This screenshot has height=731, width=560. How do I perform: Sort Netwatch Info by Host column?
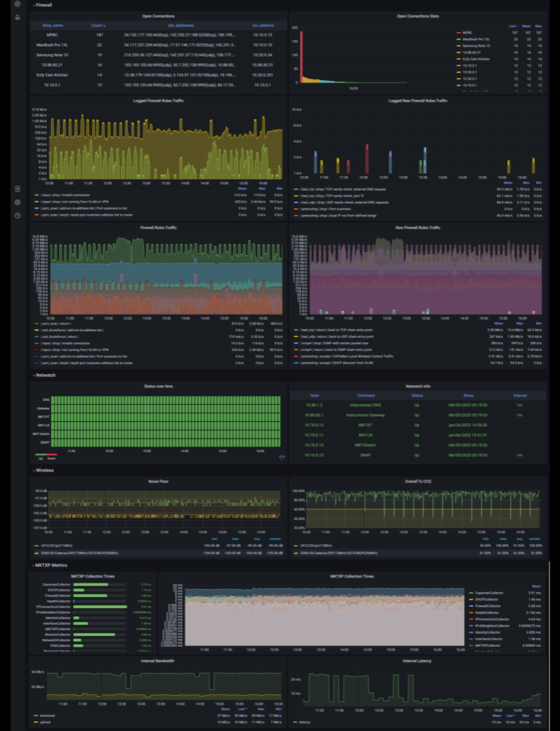pos(314,395)
